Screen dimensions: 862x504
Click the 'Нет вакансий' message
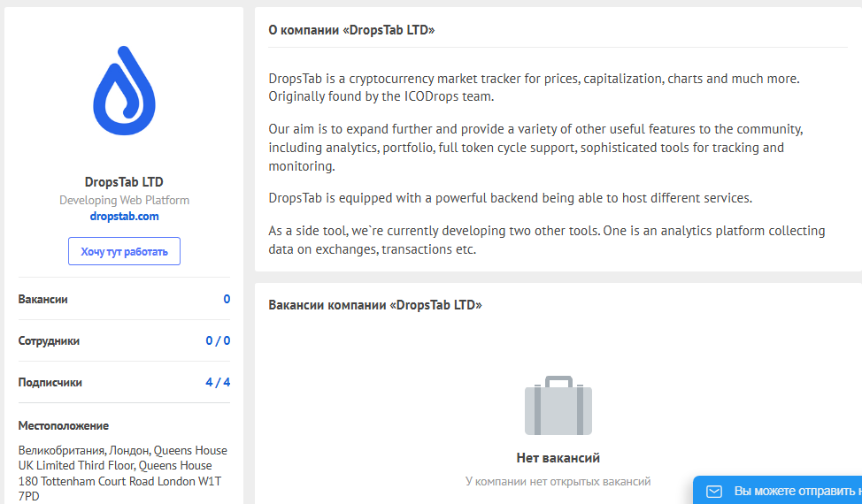tap(558, 458)
